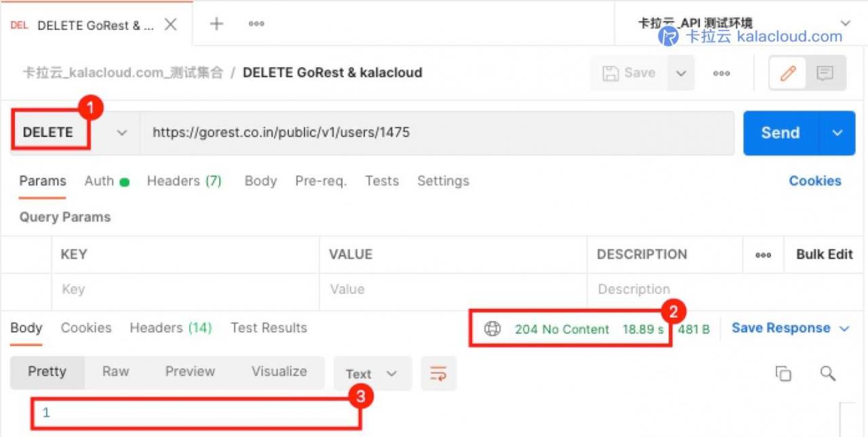The image size is (868, 437).
Task: Copy response with copy icon
Action: 783,374
